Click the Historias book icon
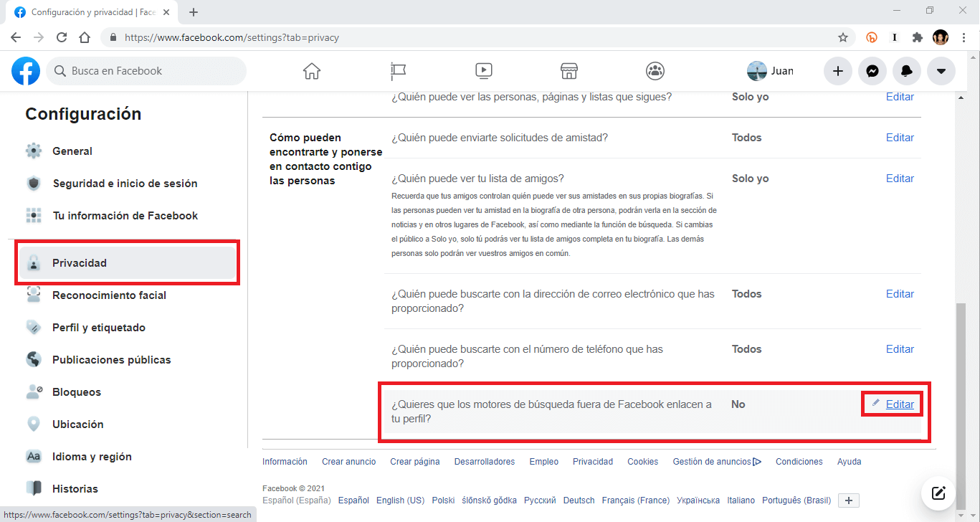The image size is (980, 522). [34, 489]
